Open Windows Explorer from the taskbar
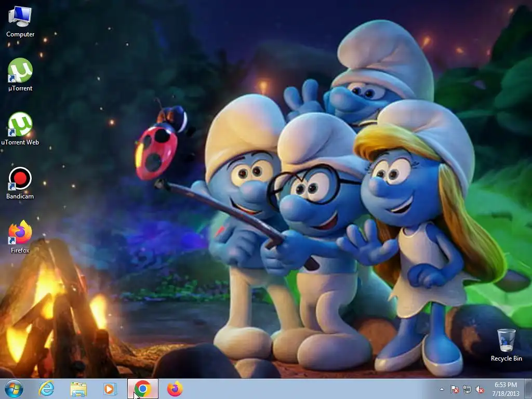The width and height of the screenshot is (532, 399). tap(78, 389)
